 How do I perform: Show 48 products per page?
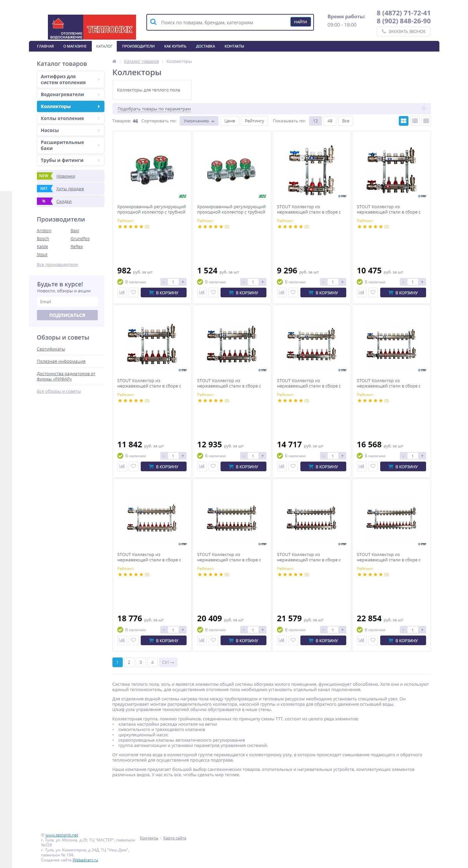click(330, 121)
